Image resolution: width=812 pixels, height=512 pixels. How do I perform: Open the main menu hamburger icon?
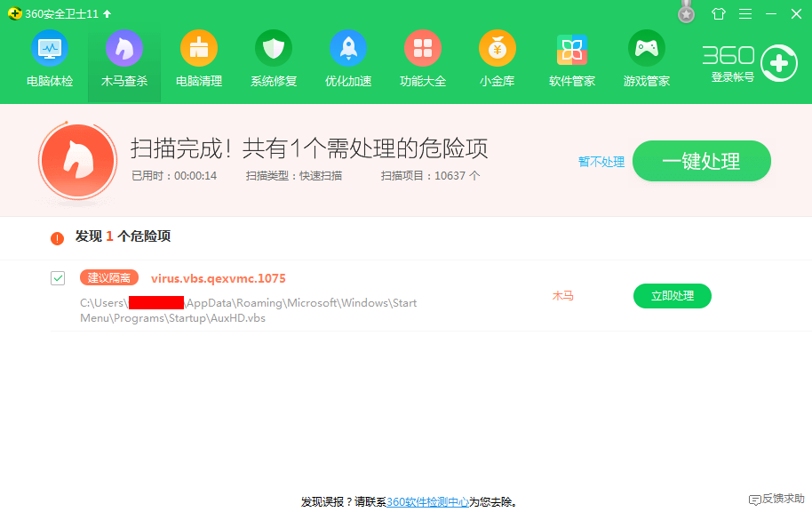(745, 14)
